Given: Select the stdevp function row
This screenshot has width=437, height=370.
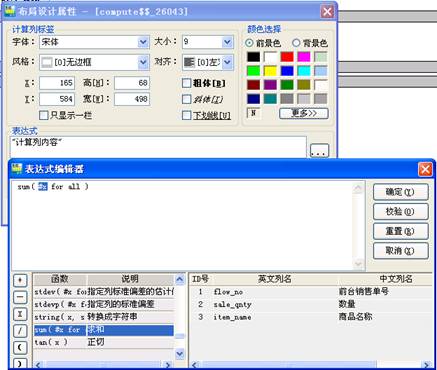Looking at the screenshot, I should (x=104, y=304).
